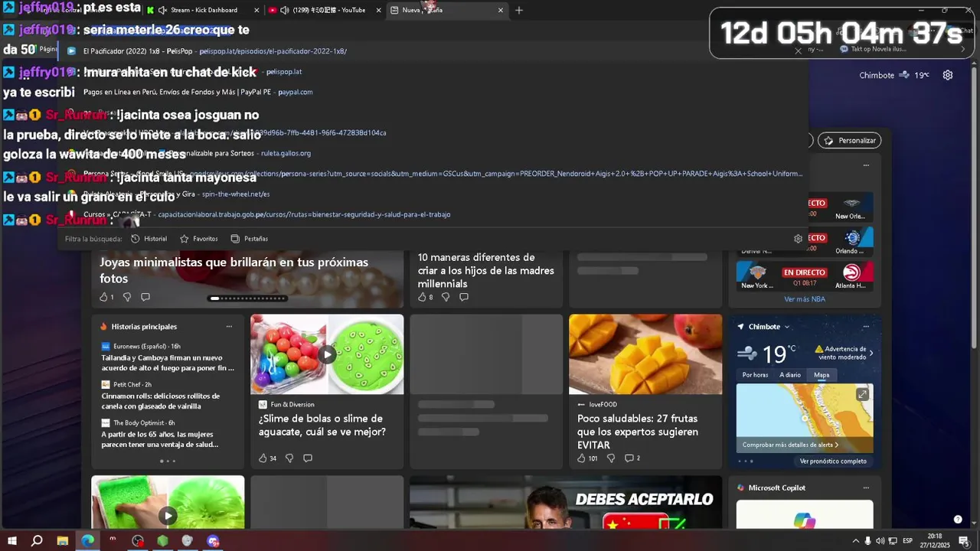Close the YouTube browser tab
The width and height of the screenshot is (980, 551).
click(x=378, y=10)
